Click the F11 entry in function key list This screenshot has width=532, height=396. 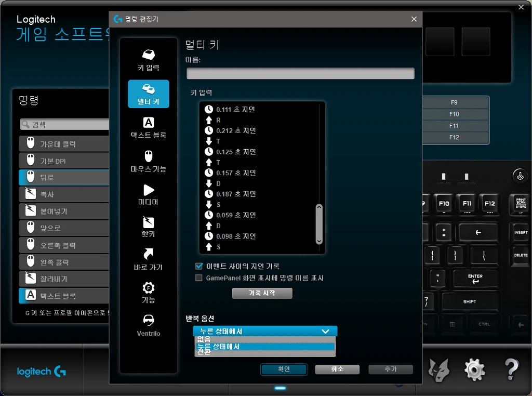point(454,126)
